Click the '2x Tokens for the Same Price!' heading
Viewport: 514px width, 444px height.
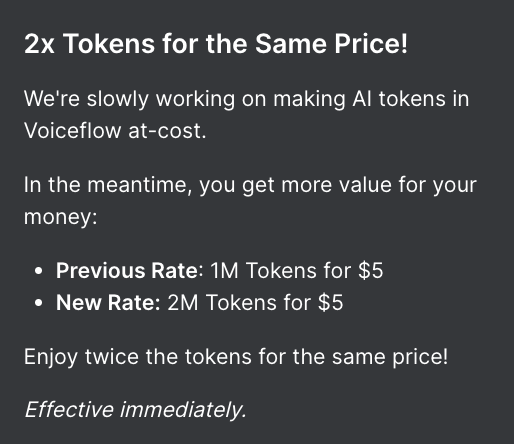[x=216, y=44]
